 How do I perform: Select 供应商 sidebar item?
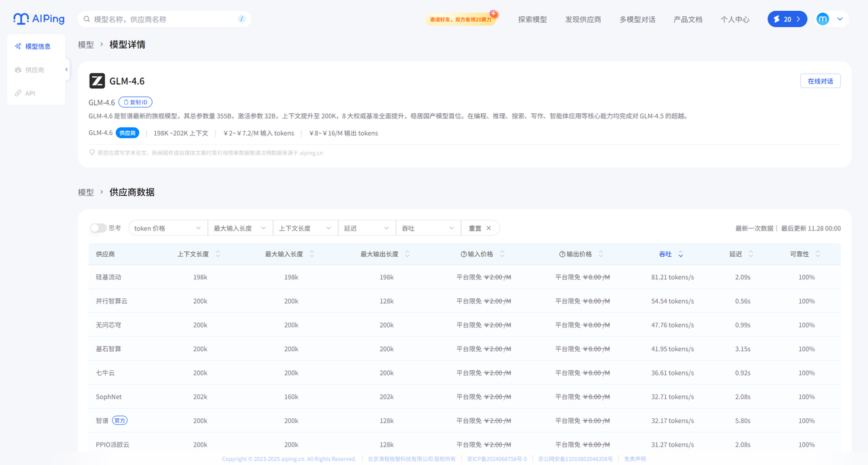click(x=36, y=70)
